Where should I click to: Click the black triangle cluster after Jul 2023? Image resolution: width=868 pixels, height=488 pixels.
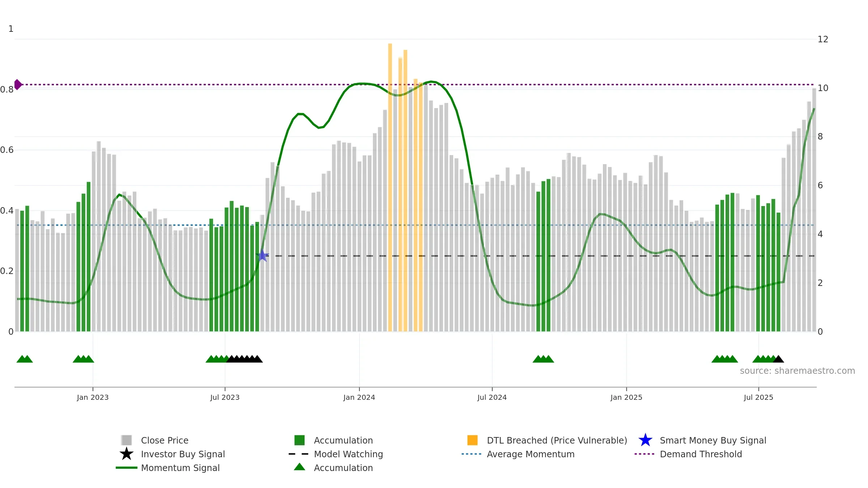coord(245,359)
